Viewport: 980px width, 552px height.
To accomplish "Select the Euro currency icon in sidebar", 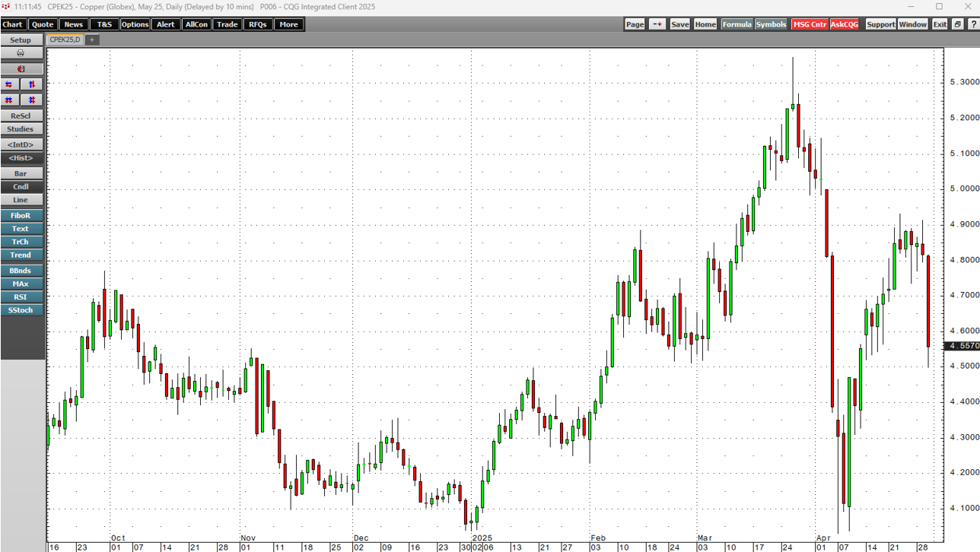I will 21,68.
